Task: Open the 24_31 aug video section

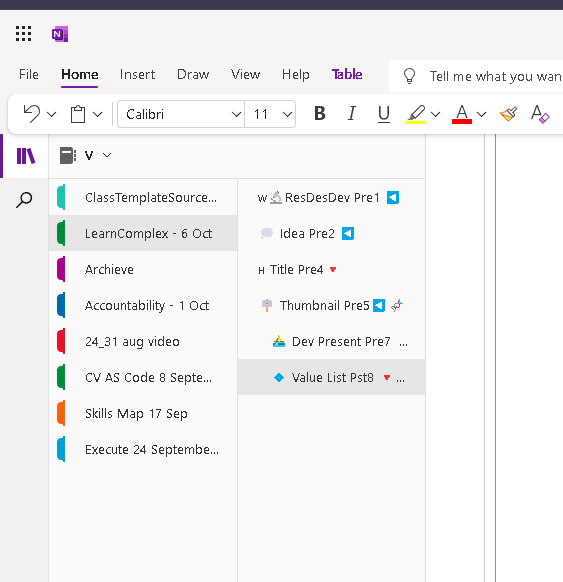Action: coord(143,341)
